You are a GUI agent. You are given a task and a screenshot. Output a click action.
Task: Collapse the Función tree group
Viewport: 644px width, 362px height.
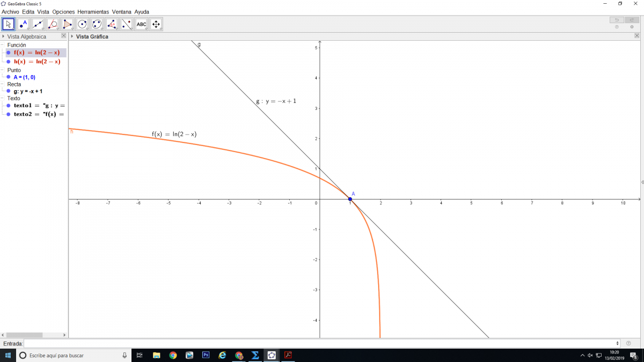pyautogui.click(x=3, y=45)
